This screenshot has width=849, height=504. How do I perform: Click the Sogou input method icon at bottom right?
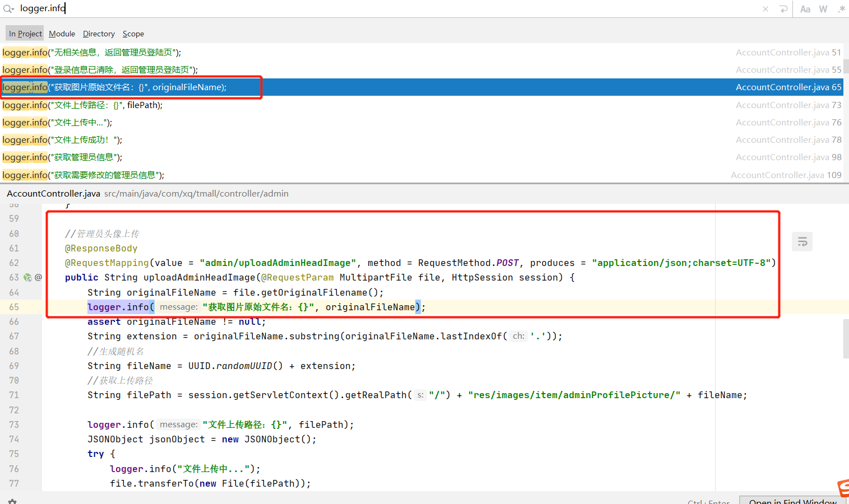(x=843, y=488)
